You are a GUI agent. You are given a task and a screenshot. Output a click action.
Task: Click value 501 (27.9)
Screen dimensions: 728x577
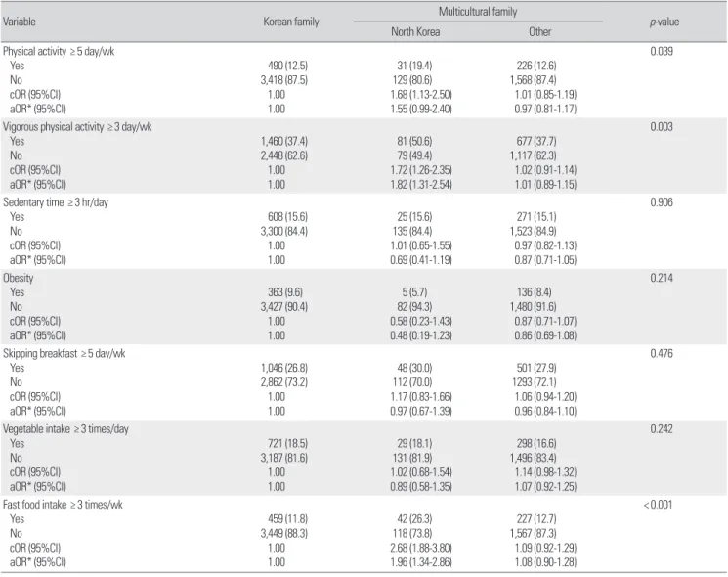click(536, 368)
